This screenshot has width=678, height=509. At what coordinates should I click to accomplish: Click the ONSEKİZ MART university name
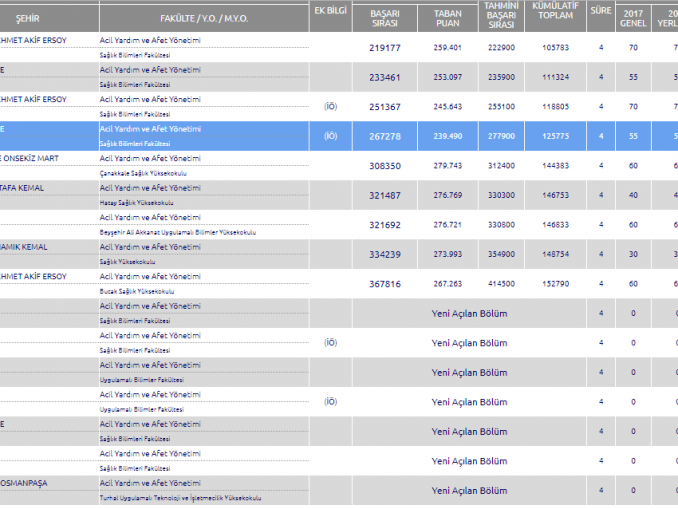(x=40, y=158)
